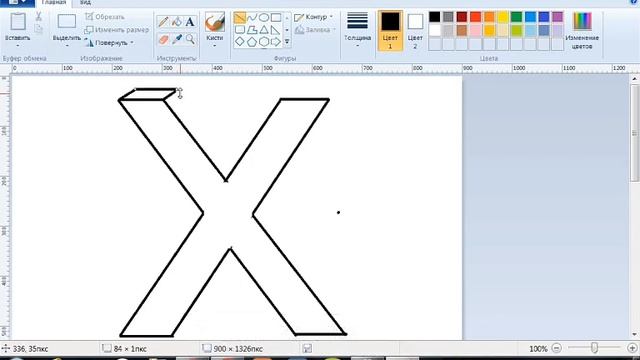The image size is (640, 360).
Task: Select the Rectangle shape
Action: click(276, 18)
